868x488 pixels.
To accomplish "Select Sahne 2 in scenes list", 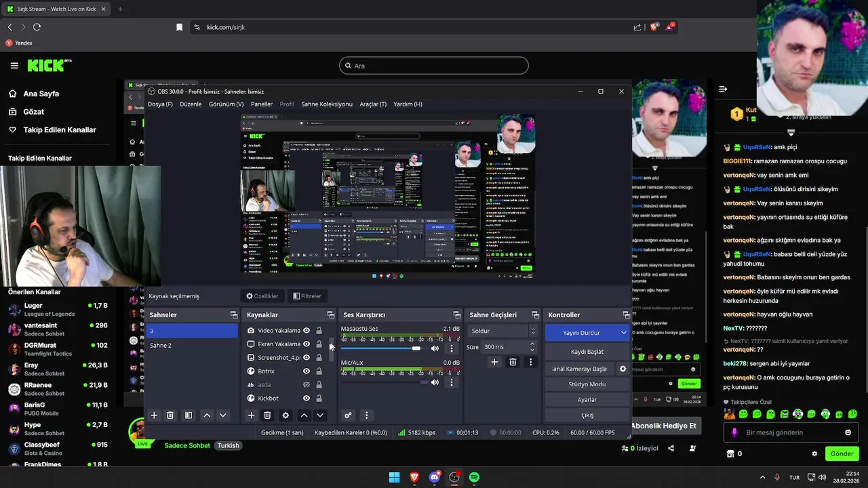I will tap(193, 346).
